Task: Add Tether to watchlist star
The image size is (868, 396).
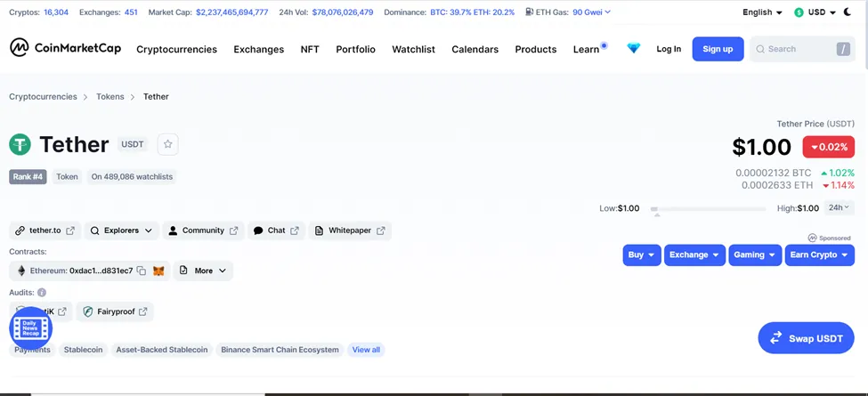Action: [167, 144]
